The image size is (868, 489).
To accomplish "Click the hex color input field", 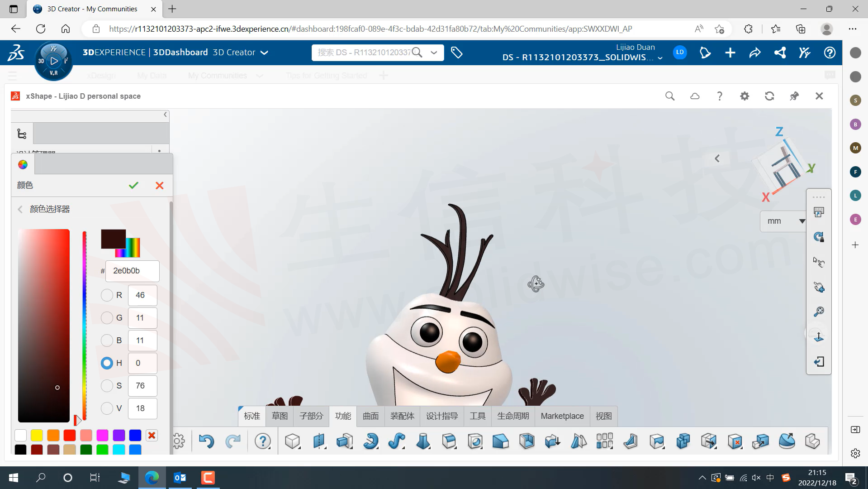I will click(x=132, y=271).
